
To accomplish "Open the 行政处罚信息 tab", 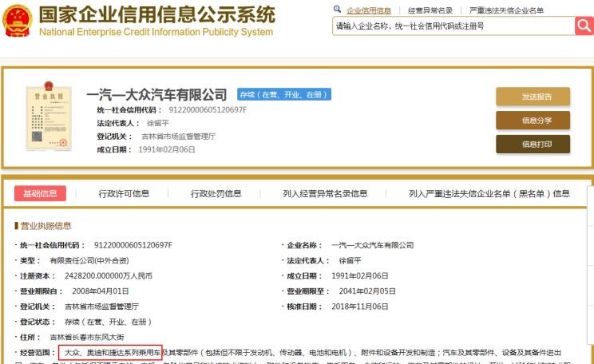I will tap(216, 193).
